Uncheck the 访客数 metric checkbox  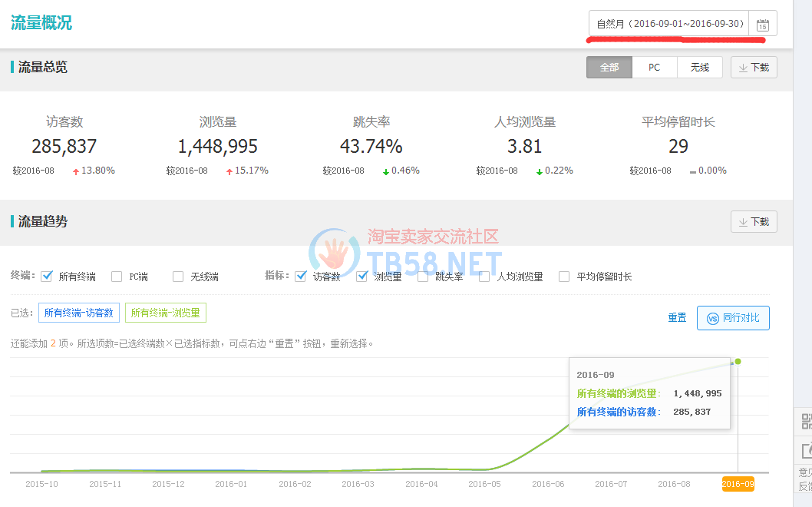click(x=301, y=277)
